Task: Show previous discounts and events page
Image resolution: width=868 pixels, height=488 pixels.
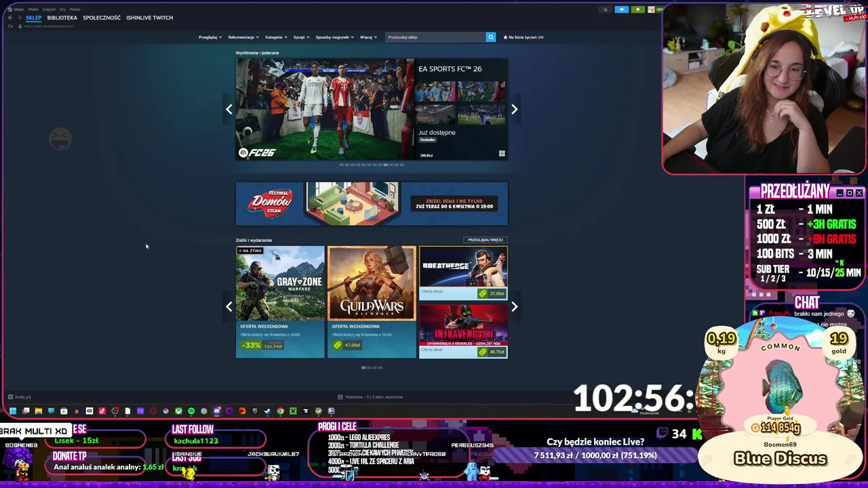Action: pos(229,306)
